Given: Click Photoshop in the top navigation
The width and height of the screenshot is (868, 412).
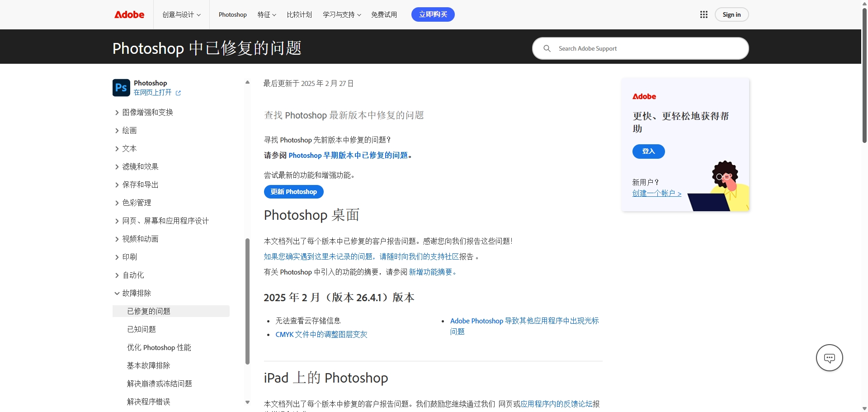Looking at the screenshot, I should [x=233, y=14].
